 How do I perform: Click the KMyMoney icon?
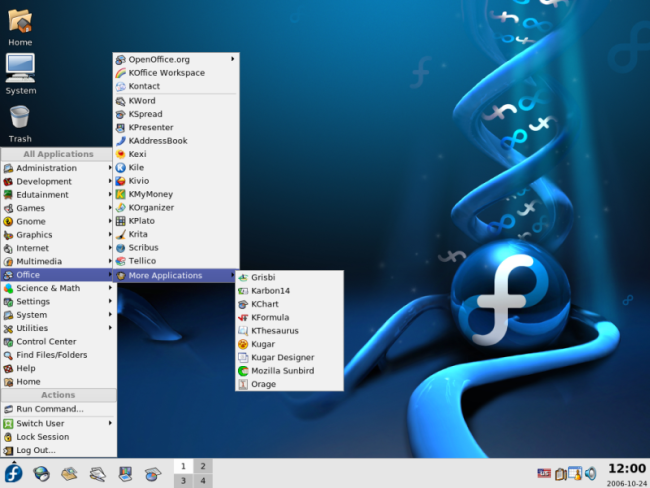point(121,194)
